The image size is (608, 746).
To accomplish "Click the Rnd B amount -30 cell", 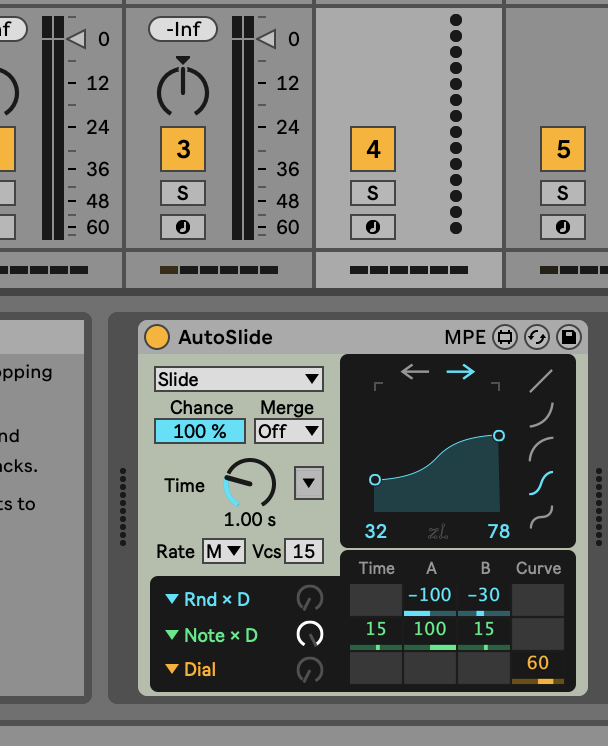I will coord(484,599).
